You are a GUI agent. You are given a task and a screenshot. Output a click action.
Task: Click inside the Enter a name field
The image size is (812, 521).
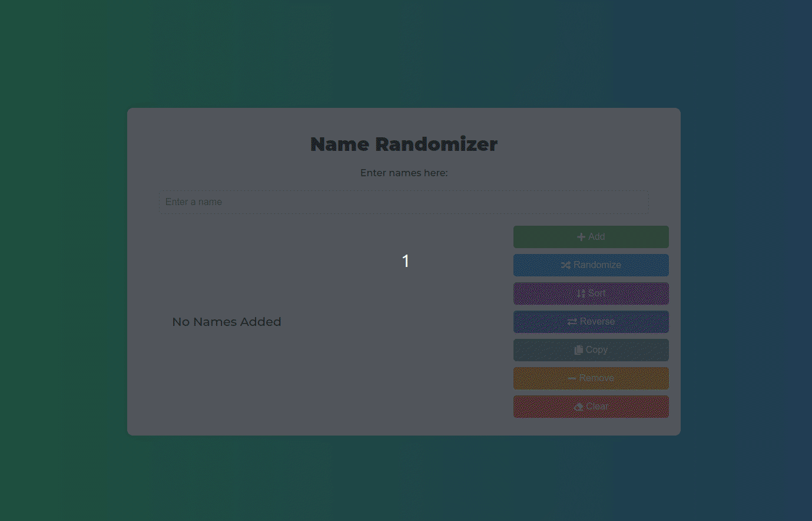click(x=403, y=202)
